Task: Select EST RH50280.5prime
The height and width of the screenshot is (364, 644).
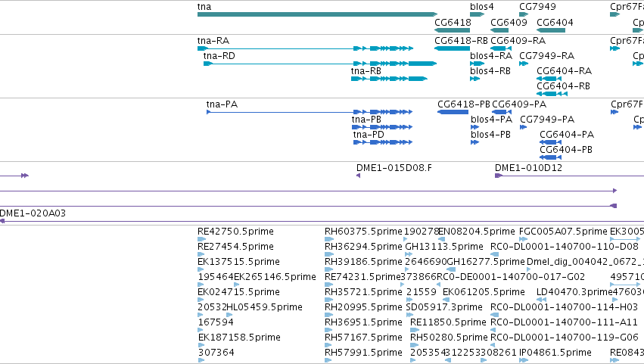Action: [449, 338]
